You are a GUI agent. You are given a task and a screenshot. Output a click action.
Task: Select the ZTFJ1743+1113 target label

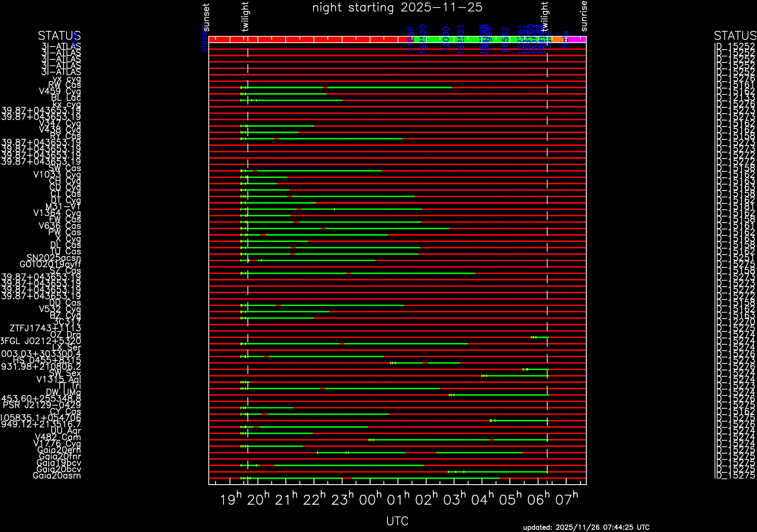(x=45, y=328)
